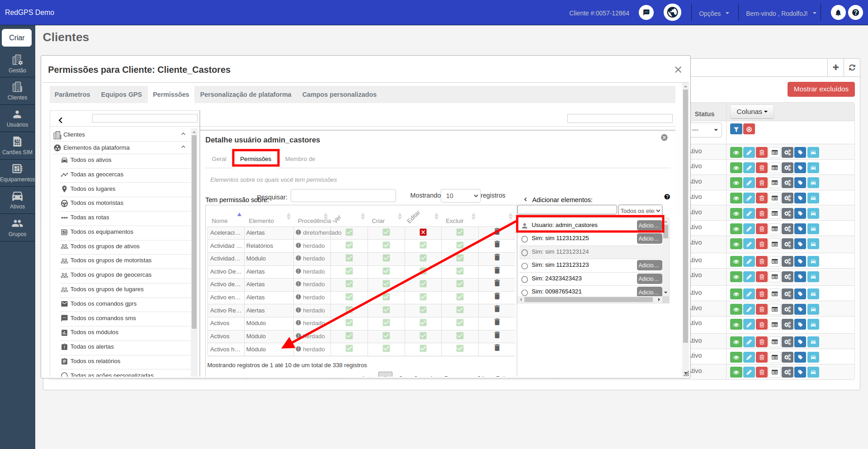Open the notifications bell icon
This screenshot has height=449, width=868.
(x=838, y=13)
